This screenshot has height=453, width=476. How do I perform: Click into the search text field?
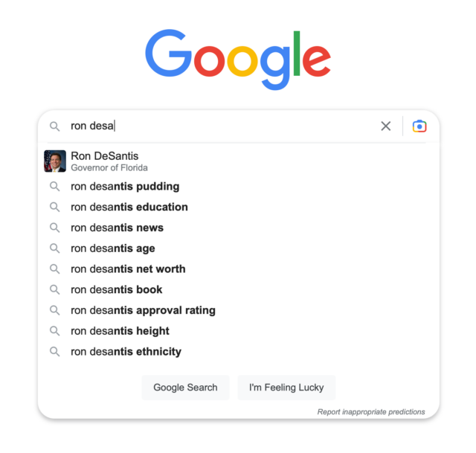(223, 126)
